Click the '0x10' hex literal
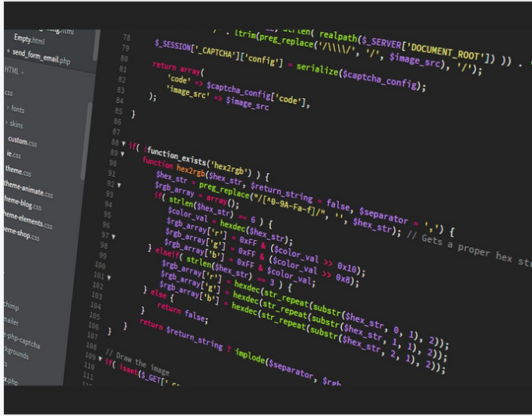This screenshot has height=416, width=532. 347,267
